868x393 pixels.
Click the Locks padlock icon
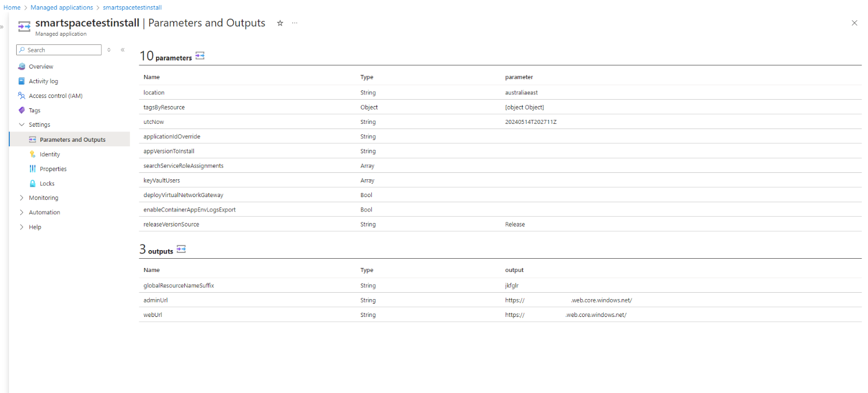[33, 183]
